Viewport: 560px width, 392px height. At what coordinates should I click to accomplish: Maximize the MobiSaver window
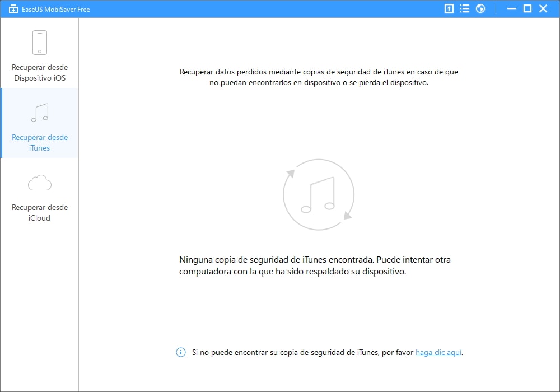coord(528,8)
